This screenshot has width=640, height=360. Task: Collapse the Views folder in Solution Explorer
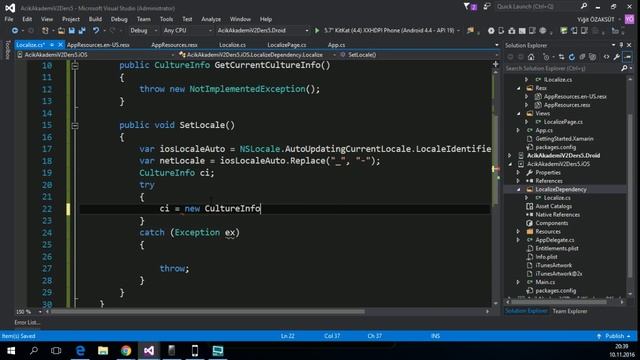tap(518, 113)
